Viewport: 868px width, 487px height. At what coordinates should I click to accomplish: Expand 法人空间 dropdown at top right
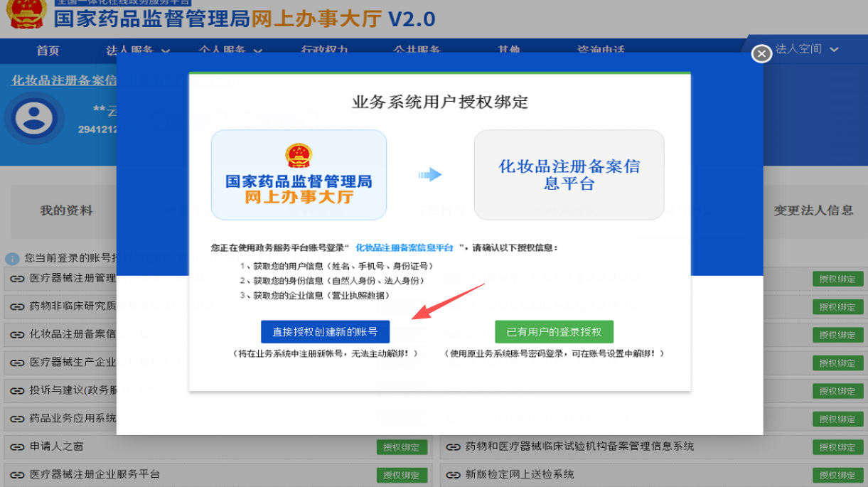coord(807,49)
